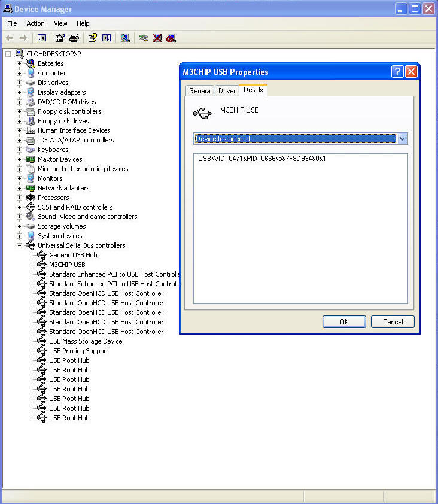Minimize the Device Manager window
Screen dimensions: 438x504
[x=400, y=8]
